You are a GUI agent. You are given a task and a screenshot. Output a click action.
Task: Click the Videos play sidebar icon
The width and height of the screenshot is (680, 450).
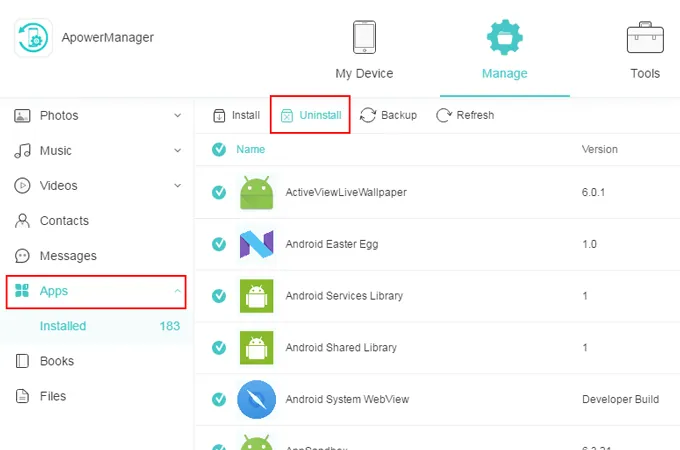tap(22, 186)
